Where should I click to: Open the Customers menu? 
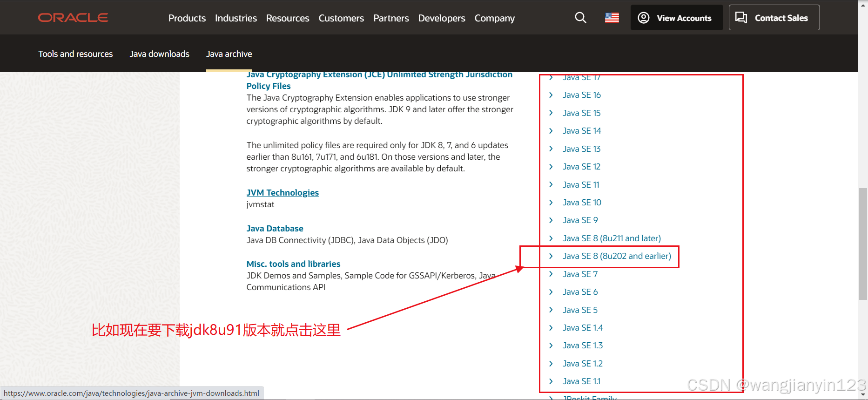(341, 18)
